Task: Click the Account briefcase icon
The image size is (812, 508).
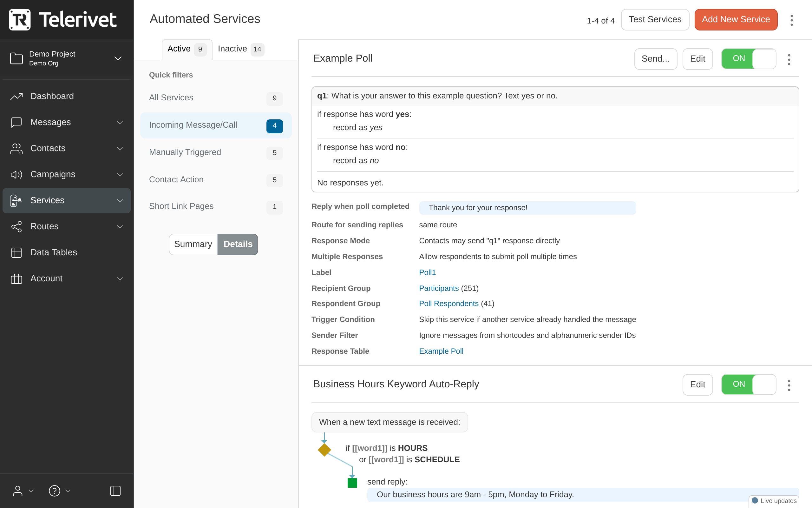Action: click(16, 278)
